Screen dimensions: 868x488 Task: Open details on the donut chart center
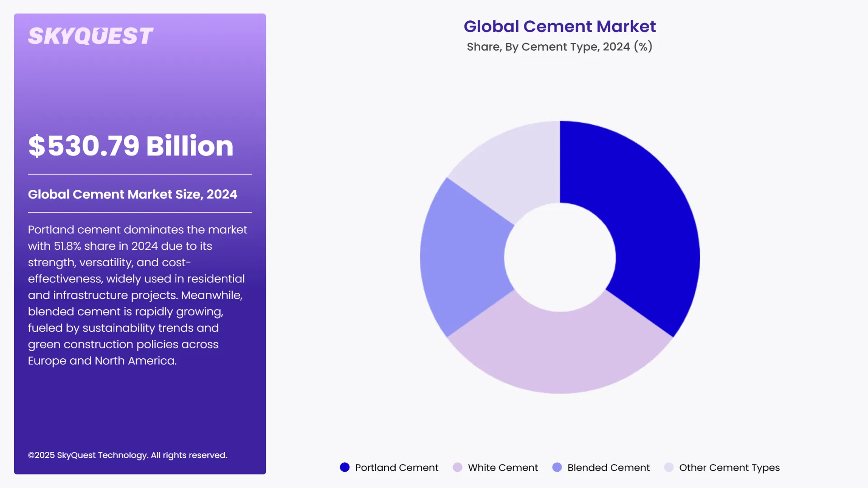click(561, 257)
